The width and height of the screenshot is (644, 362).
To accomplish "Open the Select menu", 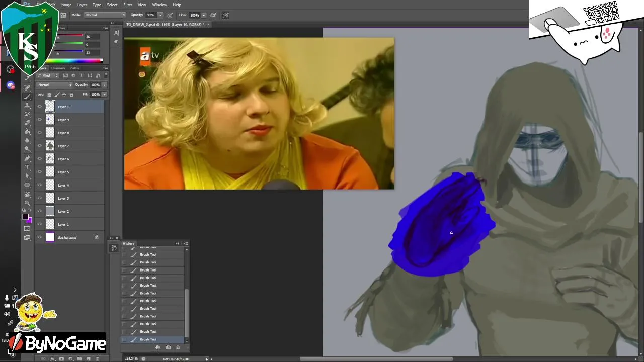I will [112, 5].
